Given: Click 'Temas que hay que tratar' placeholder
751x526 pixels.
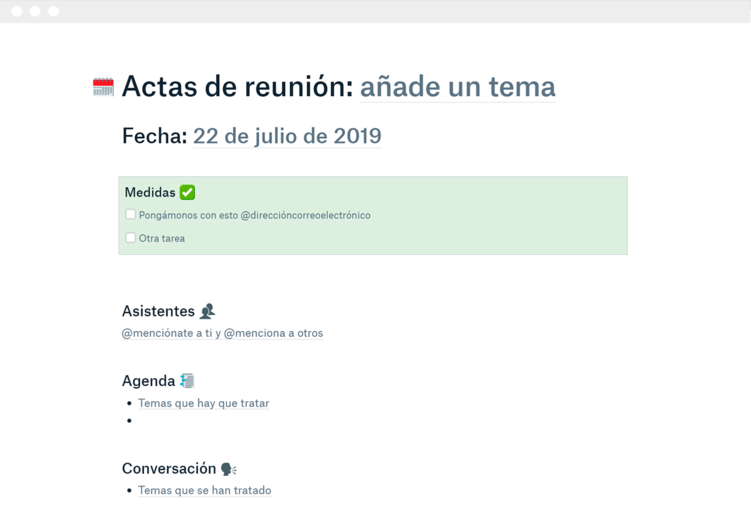Looking at the screenshot, I should tap(203, 403).
